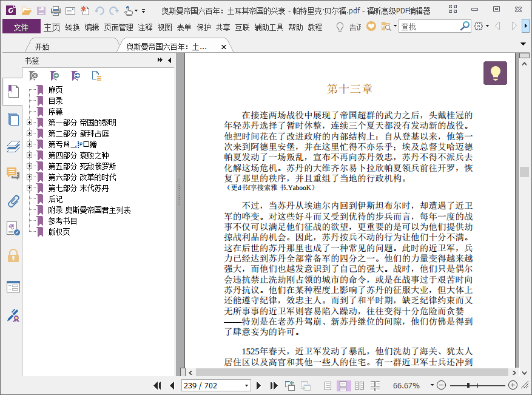This screenshot has width=532, height=395.
Task: Select the Hand tool icon
Action: coord(129,11)
